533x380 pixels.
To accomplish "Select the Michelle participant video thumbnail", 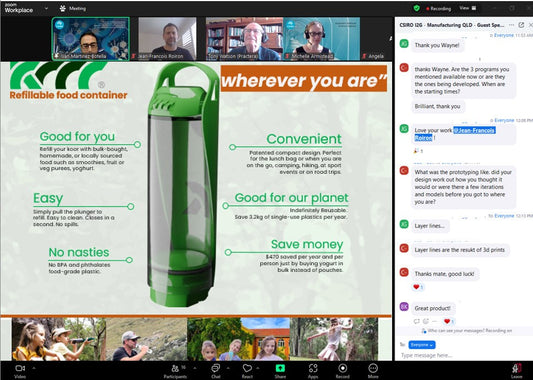I will point(322,39).
